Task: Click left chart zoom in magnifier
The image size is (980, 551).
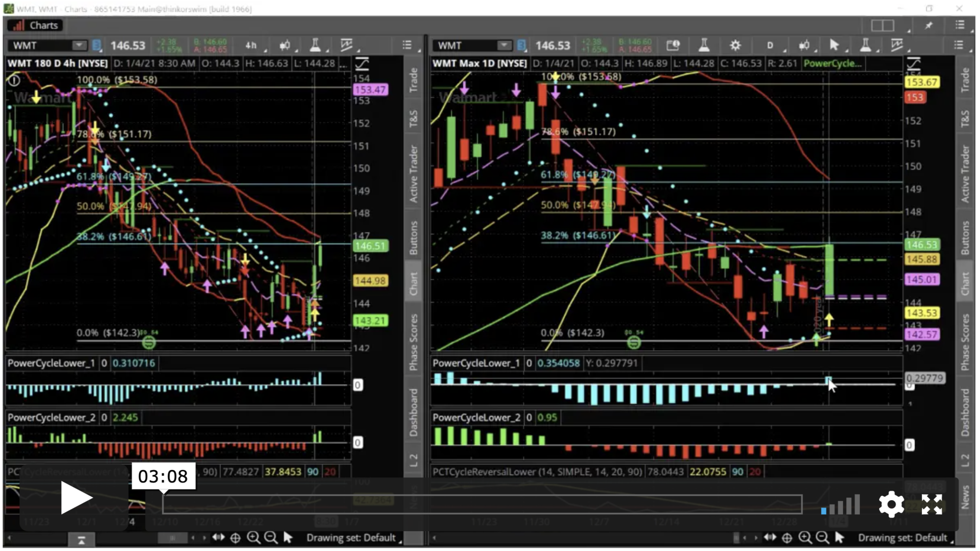Action: click(x=253, y=538)
